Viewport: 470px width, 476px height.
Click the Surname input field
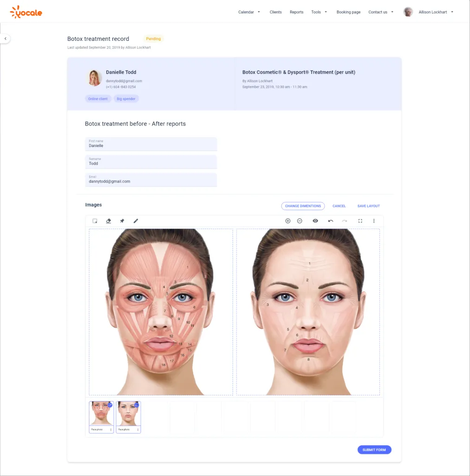[151, 162]
